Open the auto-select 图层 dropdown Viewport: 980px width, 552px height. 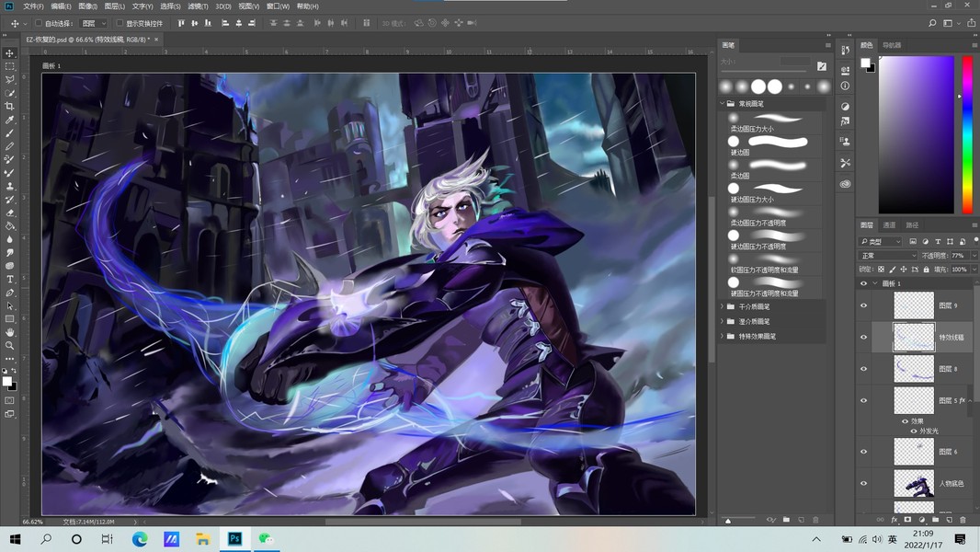(x=94, y=23)
